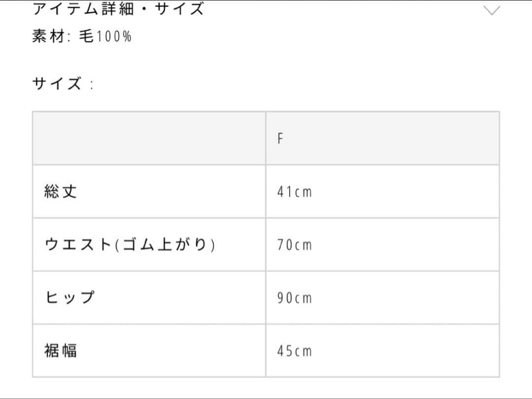532x399 pixels.
Task: Click the 毛100% material value
Action: (105, 37)
